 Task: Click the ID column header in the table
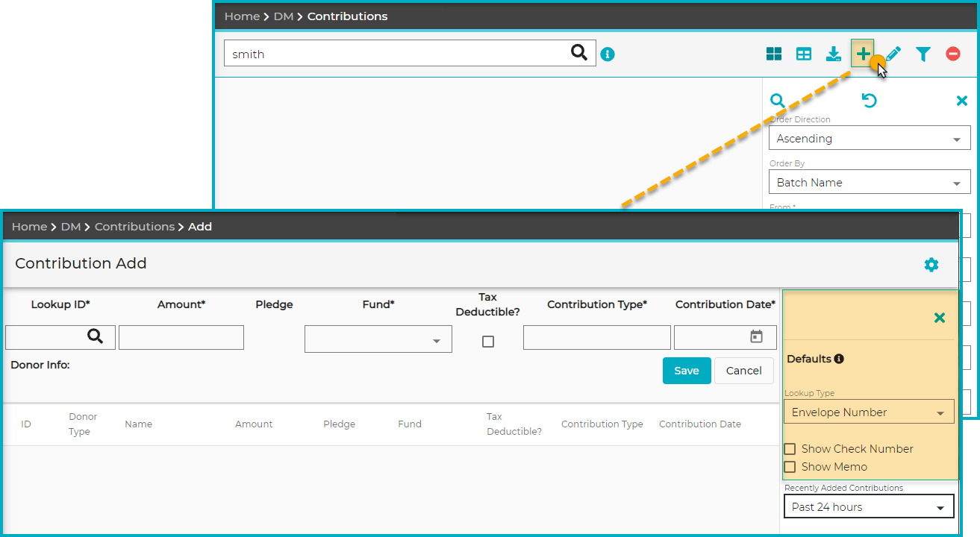pos(26,424)
